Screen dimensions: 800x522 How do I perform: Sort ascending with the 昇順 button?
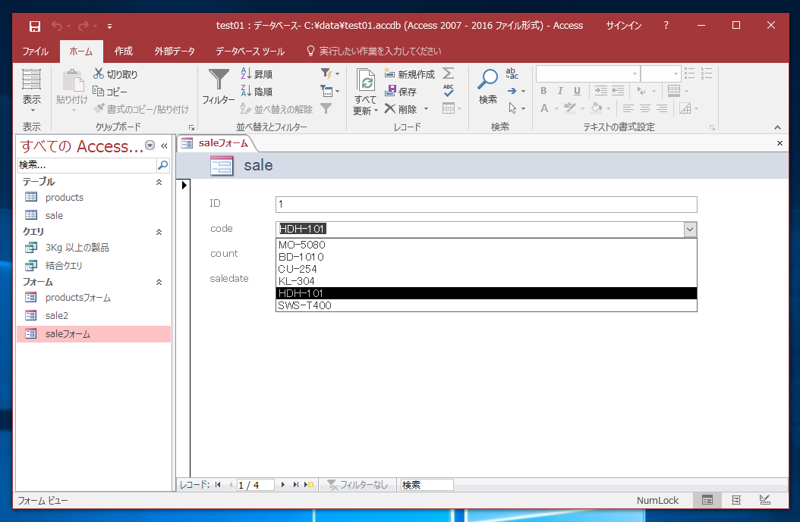tap(256, 74)
